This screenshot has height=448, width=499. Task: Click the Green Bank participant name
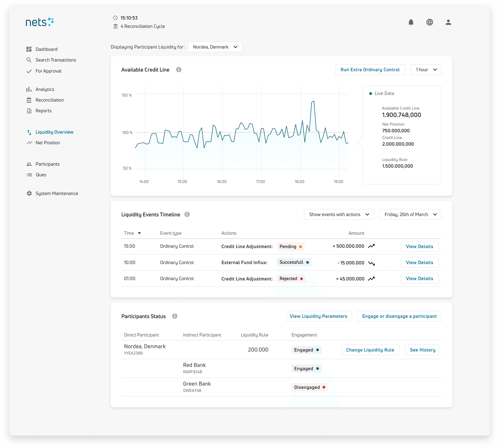click(x=197, y=384)
